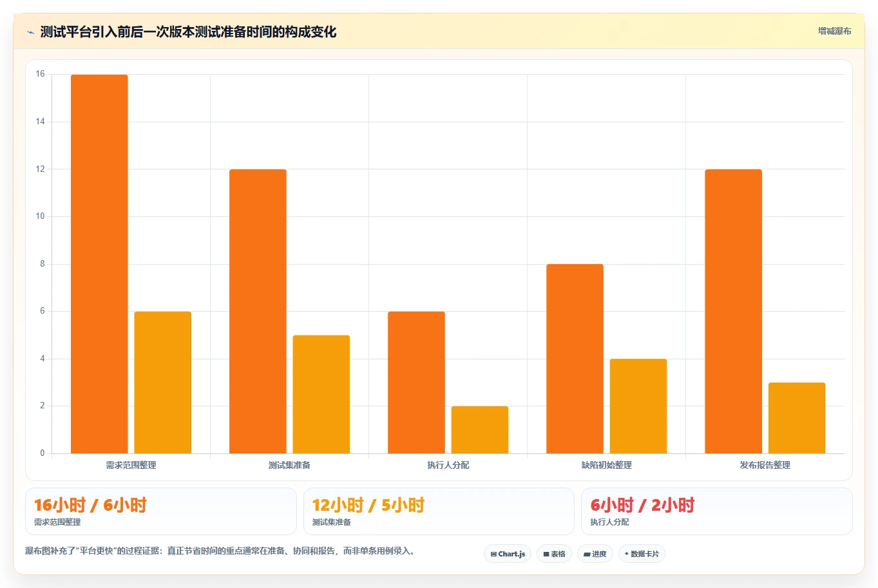Click the 缺陷初始整理 x-axis label
This screenshot has width=878, height=588.
[606, 465]
